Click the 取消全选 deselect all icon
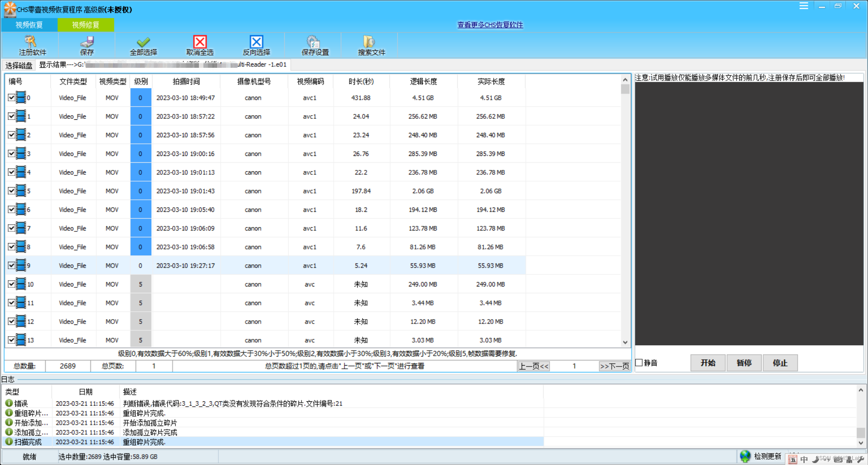The width and height of the screenshot is (868, 465). pos(200,42)
